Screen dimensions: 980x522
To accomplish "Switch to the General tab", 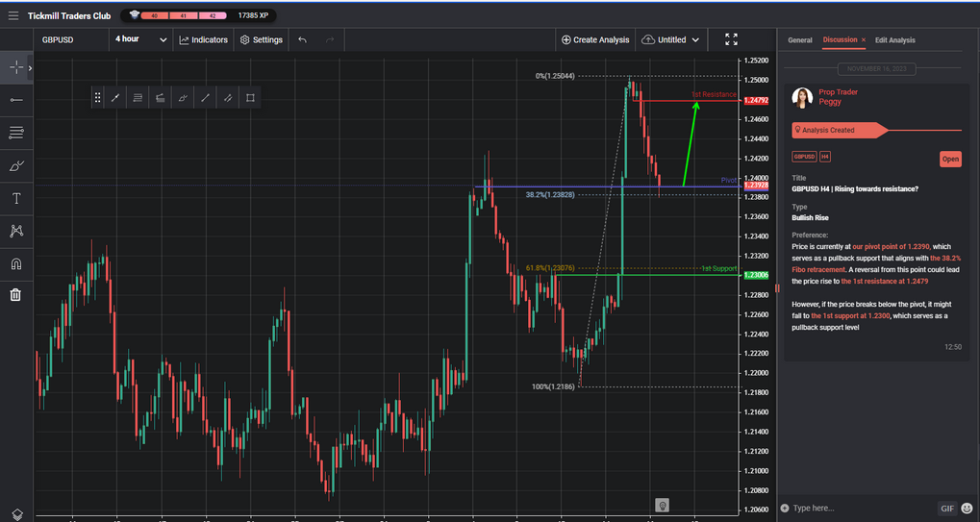I will pyautogui.click(x=800, y=40).
